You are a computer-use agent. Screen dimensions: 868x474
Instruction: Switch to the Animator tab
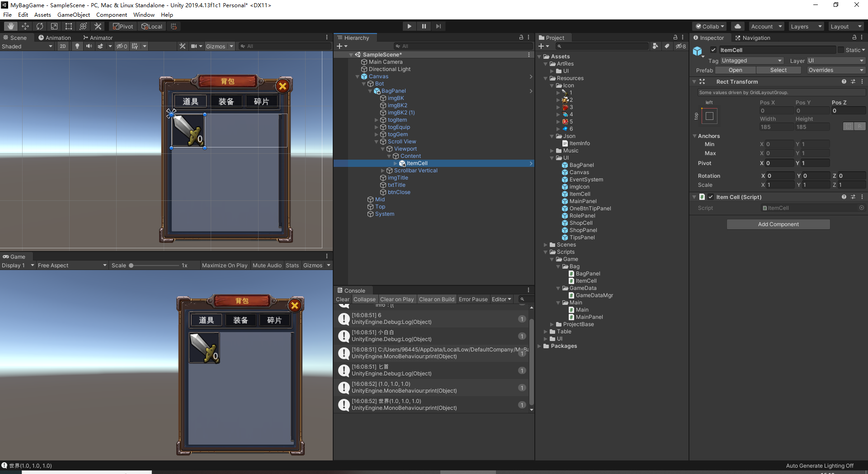tap(98, 38)
